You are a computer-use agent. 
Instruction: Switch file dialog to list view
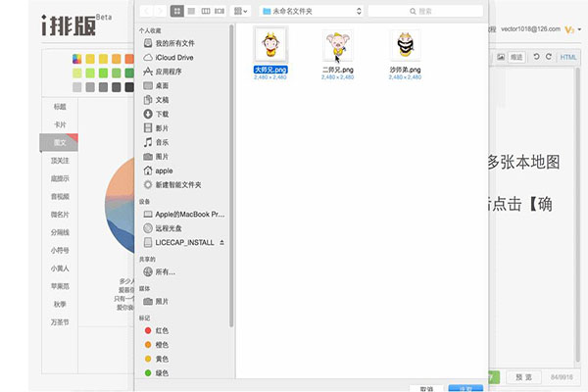coord(192,11)
